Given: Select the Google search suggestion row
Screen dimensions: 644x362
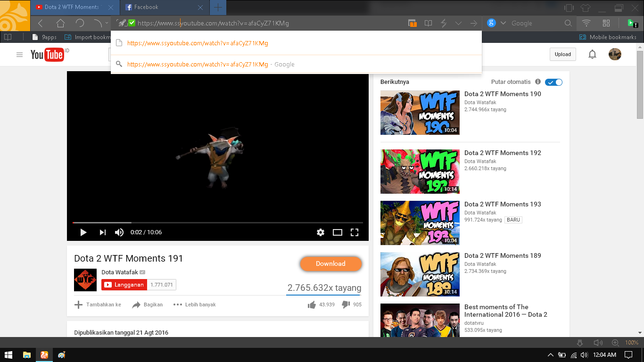Looking at the screenshot, I should [296, 64].
